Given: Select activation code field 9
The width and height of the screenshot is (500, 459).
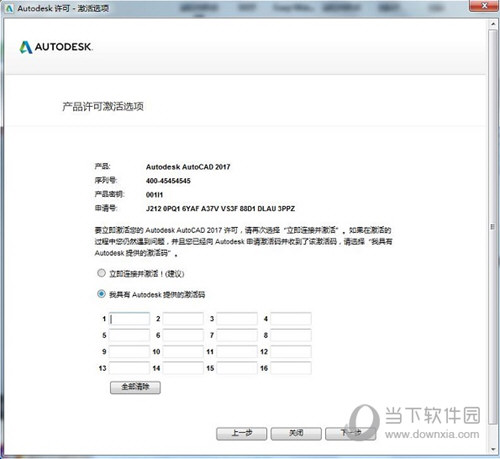Looking at the screenshot, I should [x=129, y=351].
